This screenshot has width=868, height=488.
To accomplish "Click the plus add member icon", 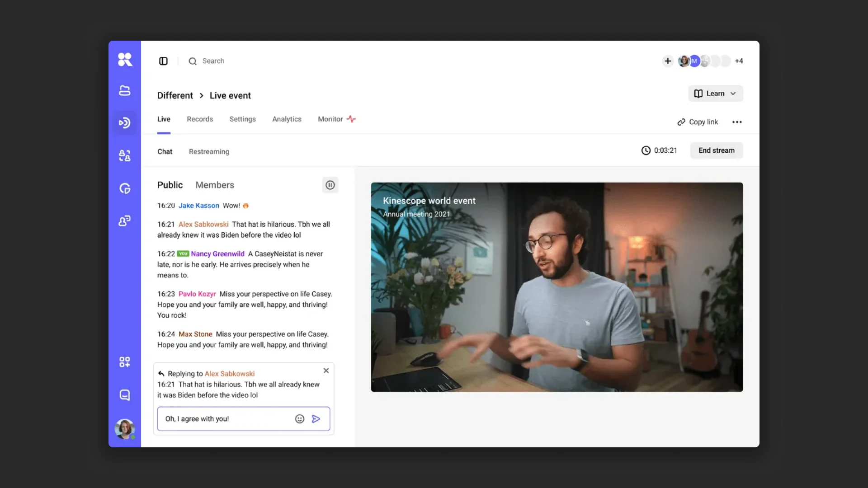I will [668, 61].
